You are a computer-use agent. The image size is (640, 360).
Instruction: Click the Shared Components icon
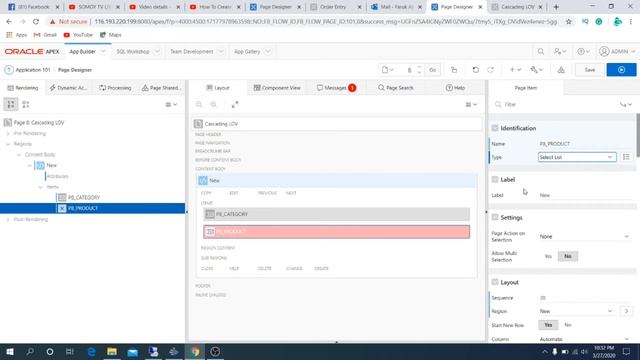tap(561, 70)
